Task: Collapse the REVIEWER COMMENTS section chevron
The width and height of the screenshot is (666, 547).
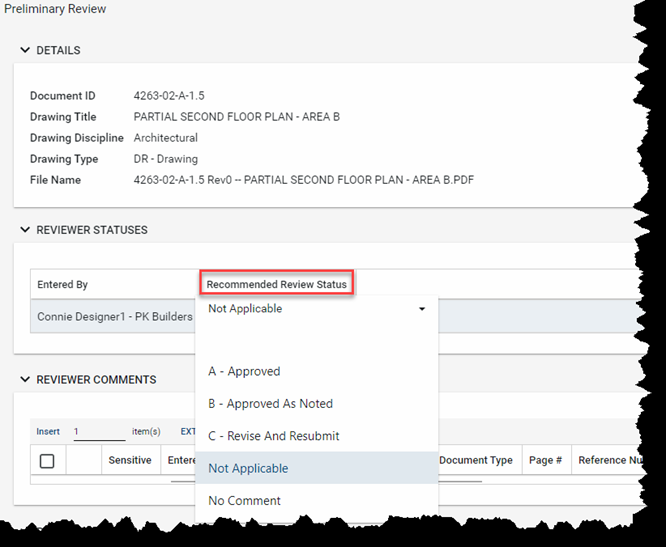Action: 25,380
